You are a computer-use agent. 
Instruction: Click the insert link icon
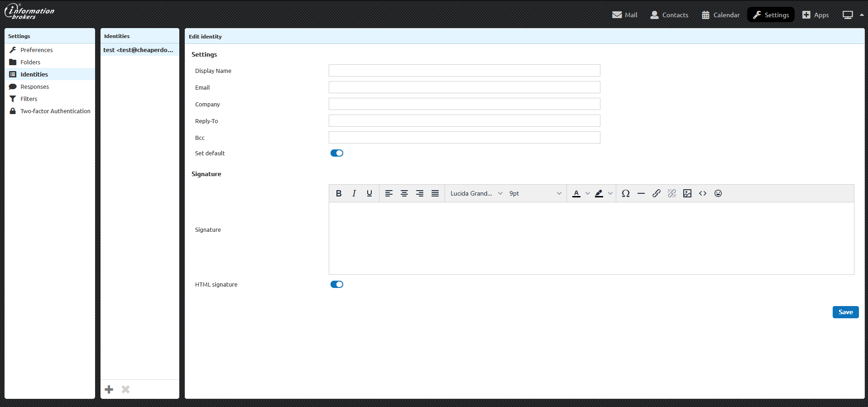pyautogui.click(x=657, y=193)
